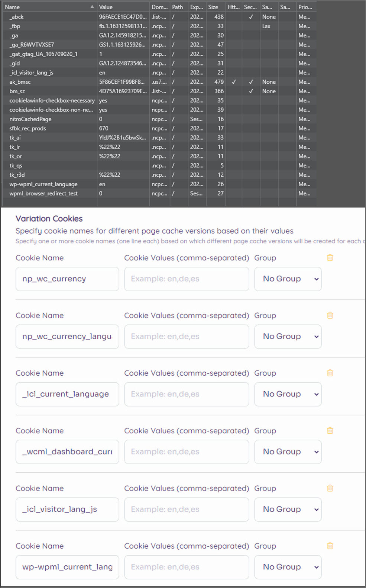Edit the _icl_current_language cookie name field
Screen dimensions: 366x588
pos(67,394)
